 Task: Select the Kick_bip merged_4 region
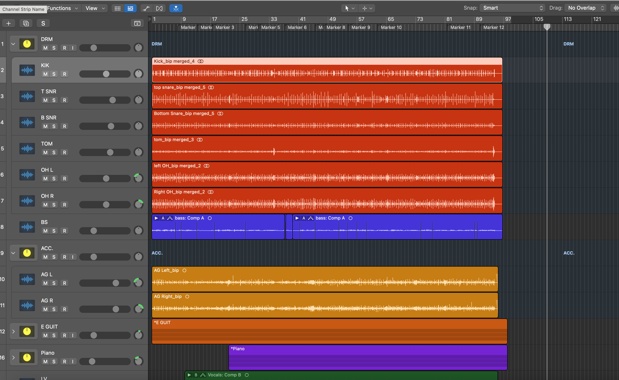tap(327, 70)
